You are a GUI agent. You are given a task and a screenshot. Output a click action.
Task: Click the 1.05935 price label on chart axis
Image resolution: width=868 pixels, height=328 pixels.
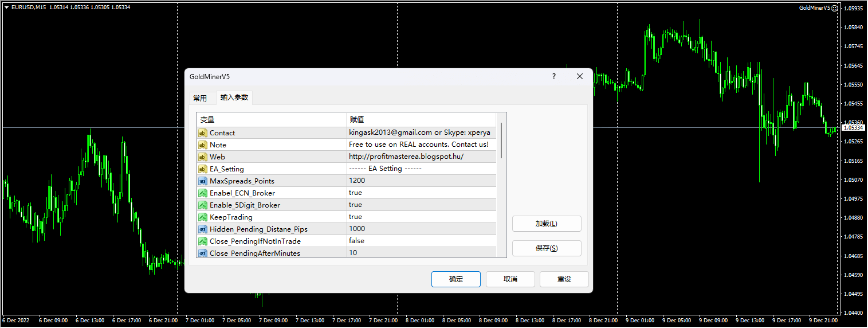tap(854, 9)
